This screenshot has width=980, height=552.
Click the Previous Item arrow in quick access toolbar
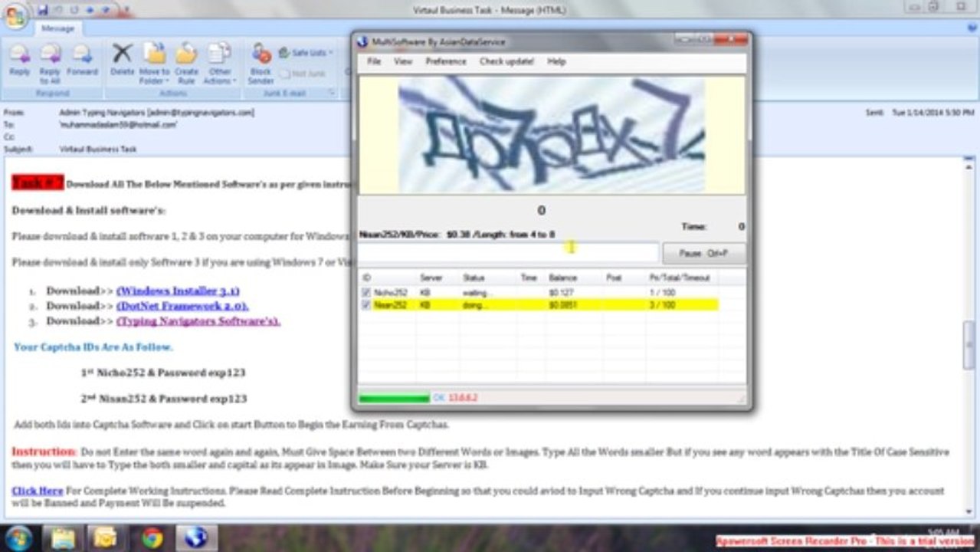click(x=90, y=9)
